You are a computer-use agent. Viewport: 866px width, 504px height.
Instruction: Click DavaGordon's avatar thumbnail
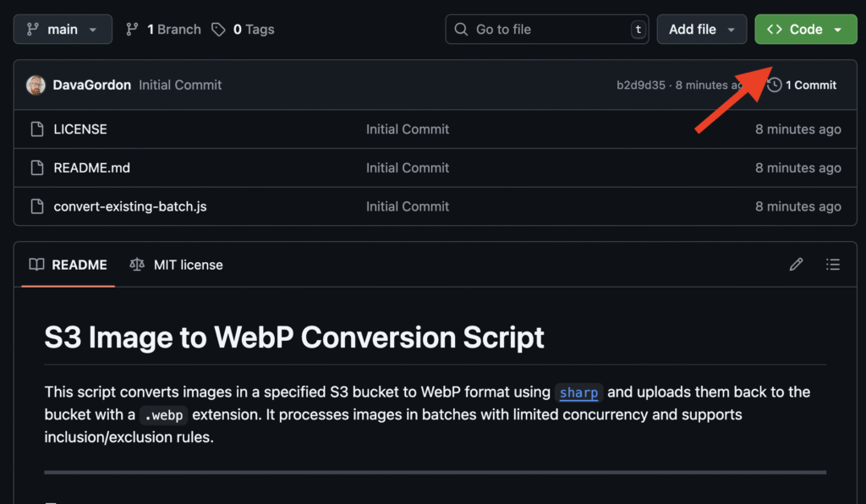(x=36, y=85)
